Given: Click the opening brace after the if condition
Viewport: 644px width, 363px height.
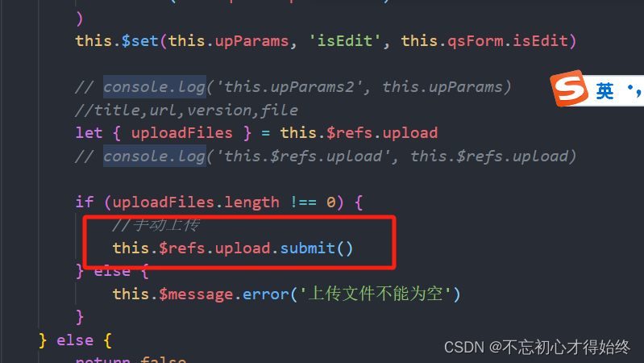Looking at the screenshot, I should click(358, 202).
